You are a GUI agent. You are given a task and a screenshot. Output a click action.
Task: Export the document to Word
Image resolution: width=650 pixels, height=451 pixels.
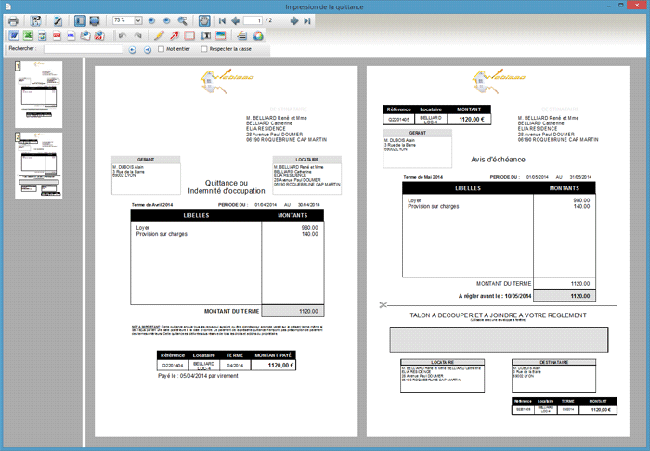coord(14,35)
